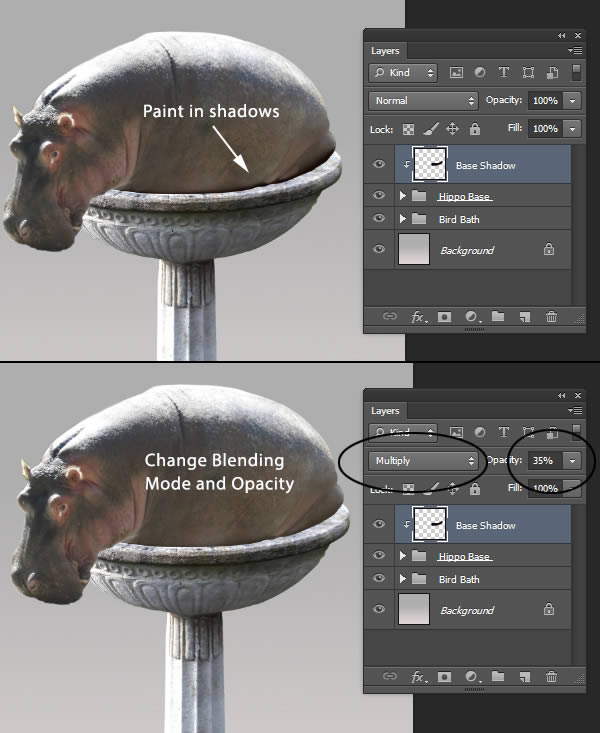This screenshot has width=600, height=733.
Task: Click Fill 100% field in upper panel
Action: (x=546, y=129)
